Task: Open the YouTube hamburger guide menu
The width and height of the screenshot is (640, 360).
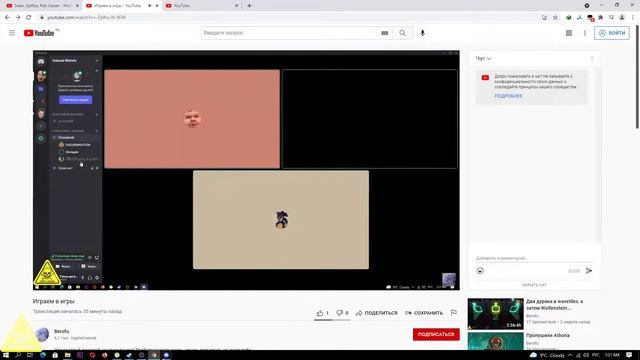Action: 12,33
